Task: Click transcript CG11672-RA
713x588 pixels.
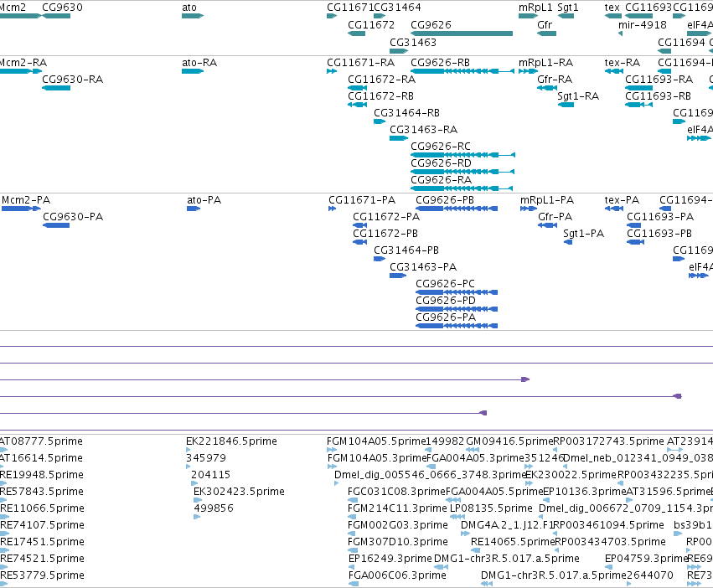Action: [x=358, y=88]
